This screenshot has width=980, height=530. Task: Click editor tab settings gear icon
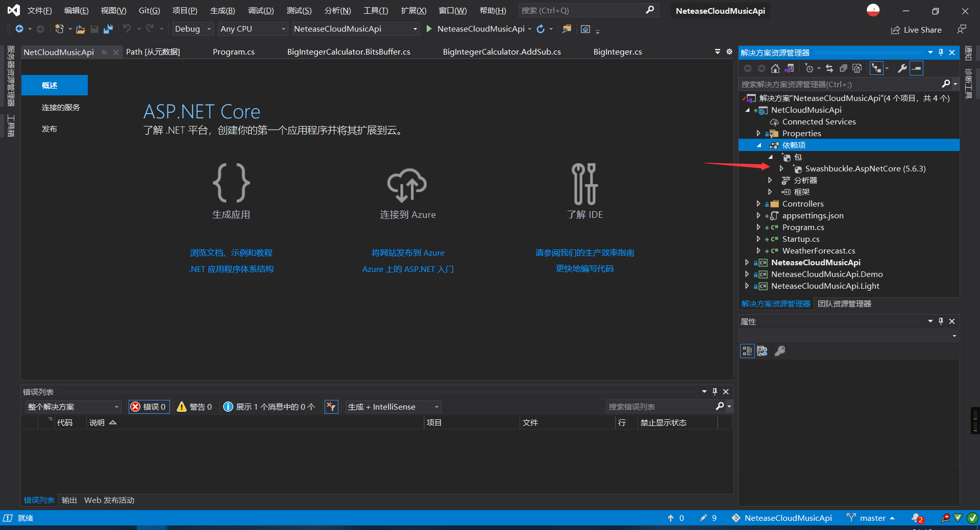(x=729, y=52)
